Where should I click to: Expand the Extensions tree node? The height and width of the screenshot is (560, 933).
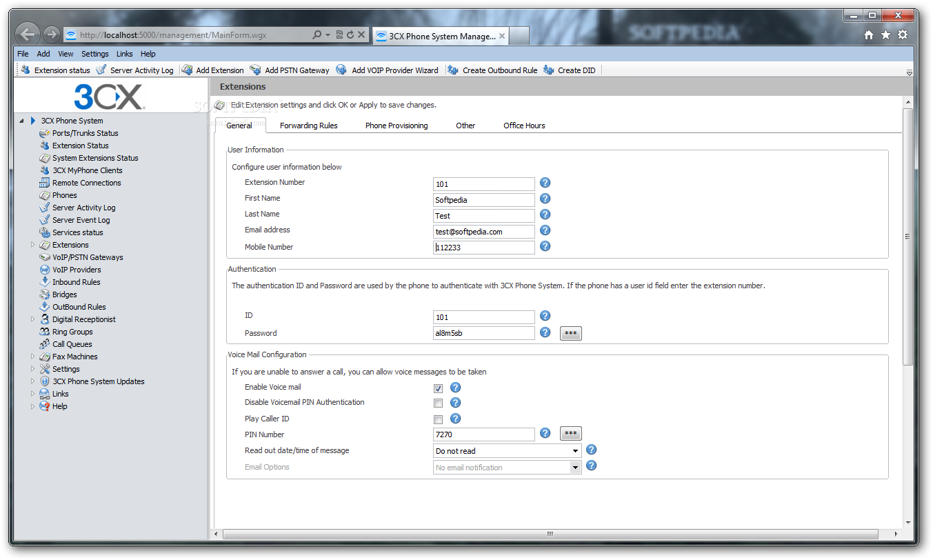click(32, 245)
